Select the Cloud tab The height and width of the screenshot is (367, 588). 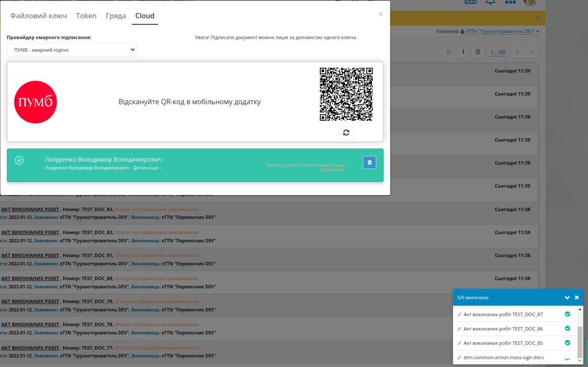point(145,16)
